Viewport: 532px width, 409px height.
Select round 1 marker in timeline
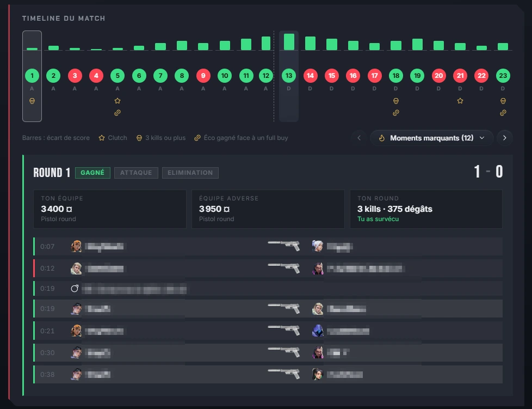(32, 75)
